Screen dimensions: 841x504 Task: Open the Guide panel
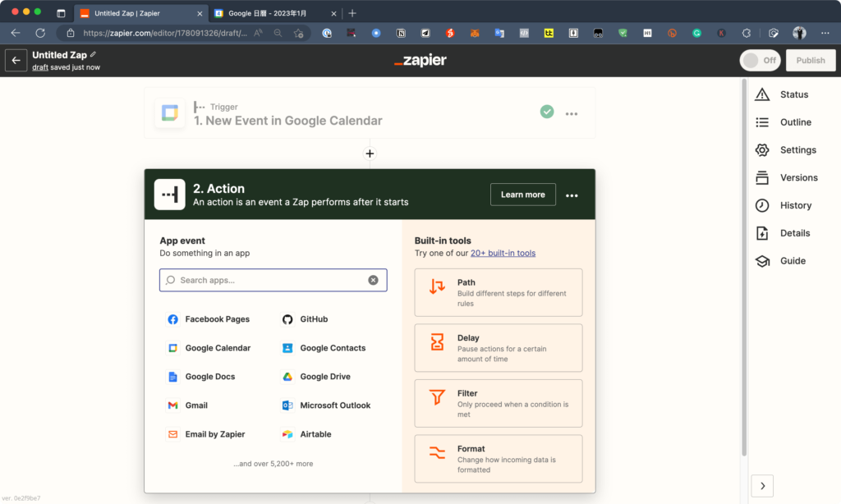tap(780, 261)
